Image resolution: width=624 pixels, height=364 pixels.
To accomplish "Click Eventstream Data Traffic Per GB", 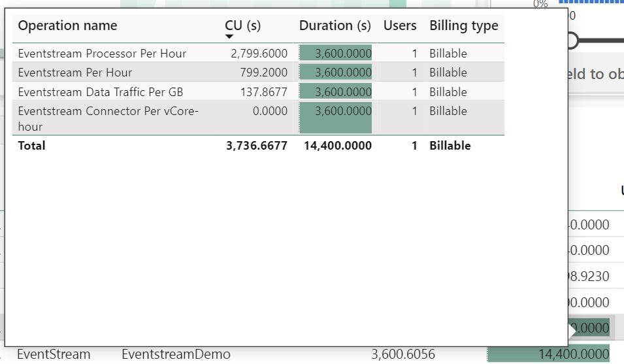I will [x=101, y=92].
